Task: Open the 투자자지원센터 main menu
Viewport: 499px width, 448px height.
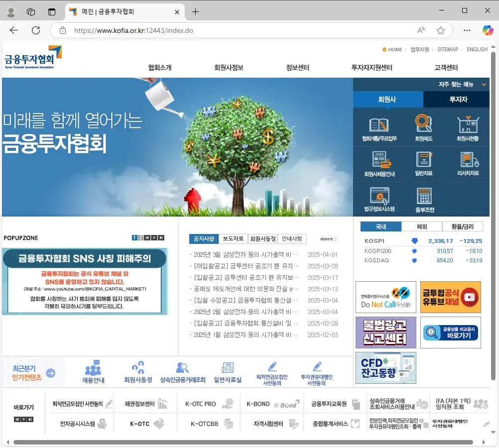Action: click(372, 68)
